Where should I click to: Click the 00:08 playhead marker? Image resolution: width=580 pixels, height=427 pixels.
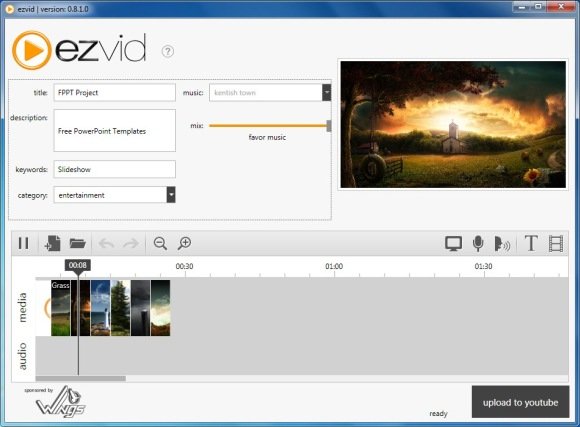click(x=78, y=265)
